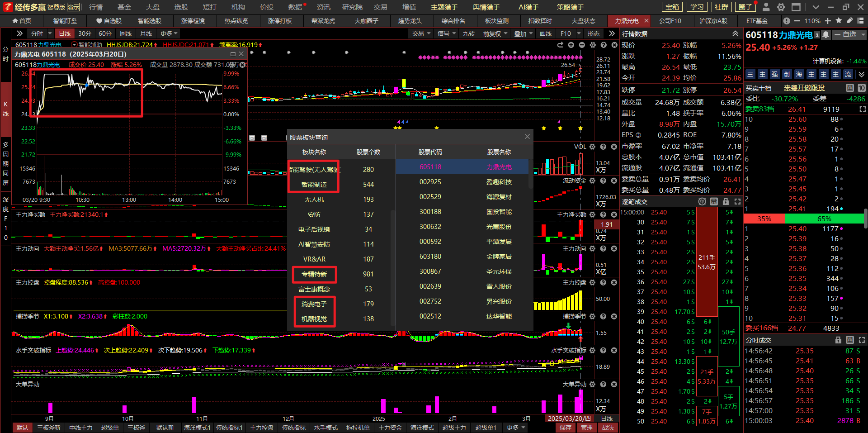Click the pencil edit icon in tab bar
The height and width of the screenshot is (433, 868).
(x=849, y=21)
